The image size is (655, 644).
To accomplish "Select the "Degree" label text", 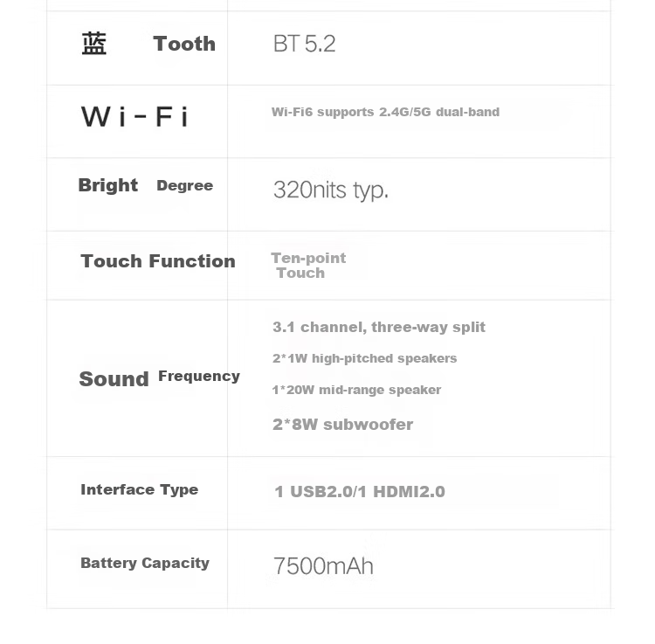I will (184, 185).
